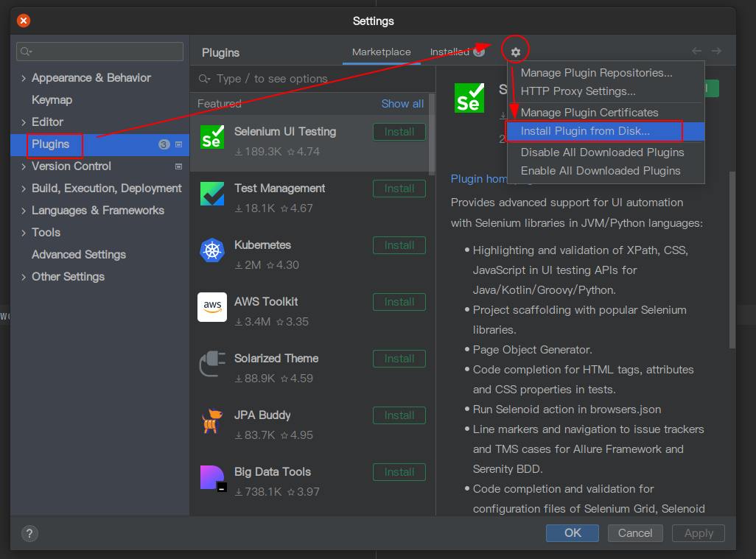Select the AWS Toolkit plugin name
The height and width of the screenshot is (559, 756).
[x=266, y=302]
